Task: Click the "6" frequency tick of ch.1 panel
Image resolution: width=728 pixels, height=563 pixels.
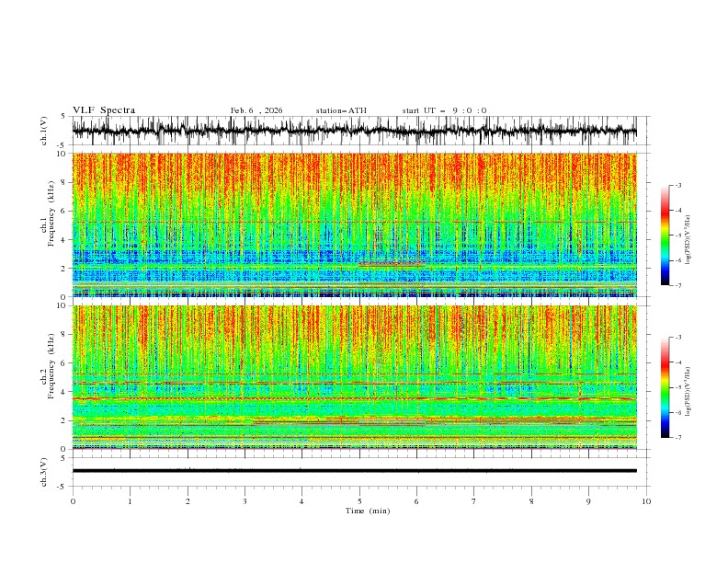Action: pos(64,211)
